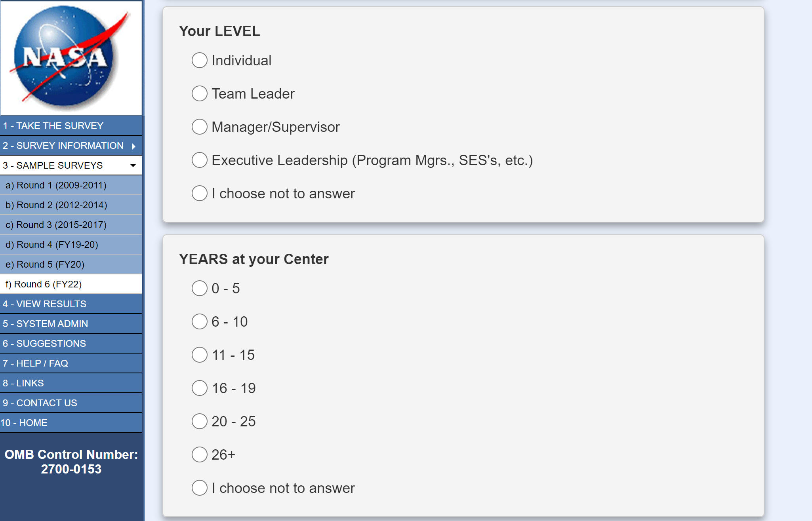Open the Help / FAQ page
812x521 pixels.
tap(36, 363)
